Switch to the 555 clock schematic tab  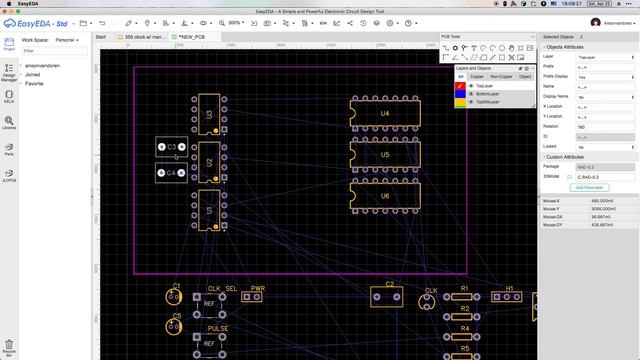click(141, 37)
